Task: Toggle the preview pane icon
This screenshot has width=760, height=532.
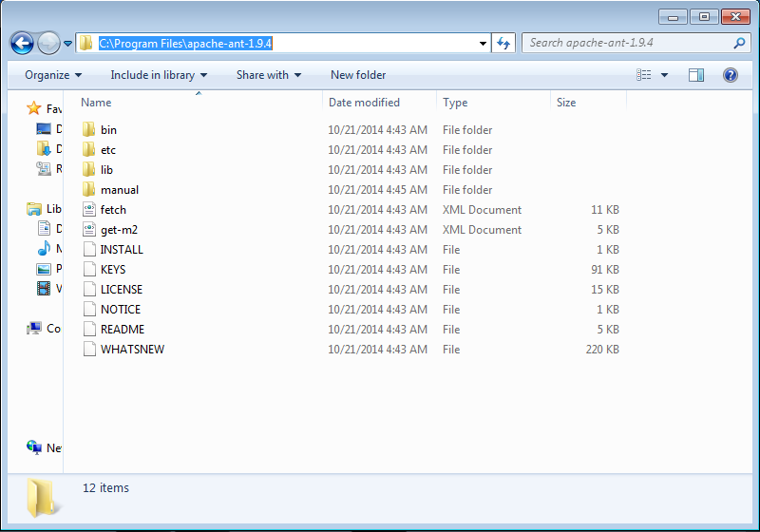Action: [695, 75]
